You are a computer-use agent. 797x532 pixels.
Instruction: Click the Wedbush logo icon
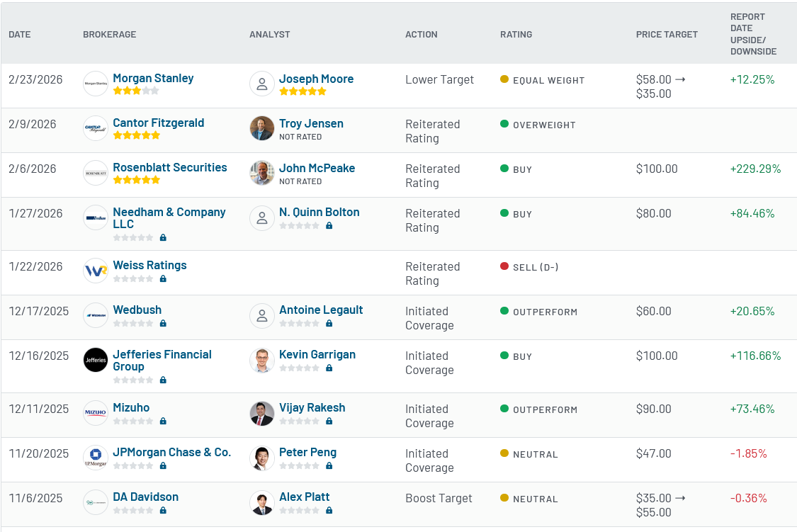96,315
